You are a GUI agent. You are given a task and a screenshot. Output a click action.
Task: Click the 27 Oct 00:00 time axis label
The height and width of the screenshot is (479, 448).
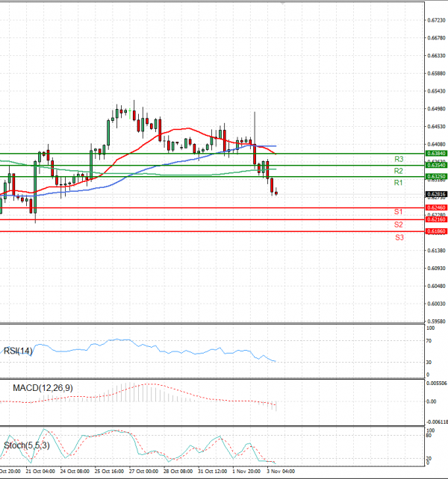tap(143, 472)
